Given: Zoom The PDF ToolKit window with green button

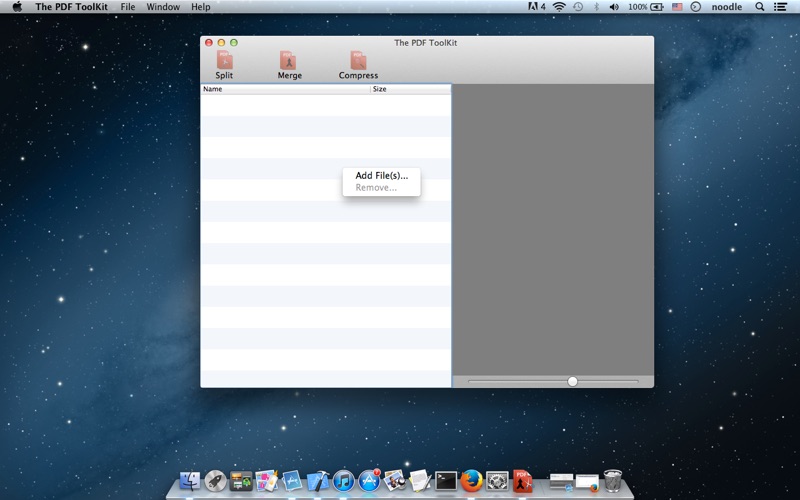Looking at the screenshot, I should coord(234,43).
